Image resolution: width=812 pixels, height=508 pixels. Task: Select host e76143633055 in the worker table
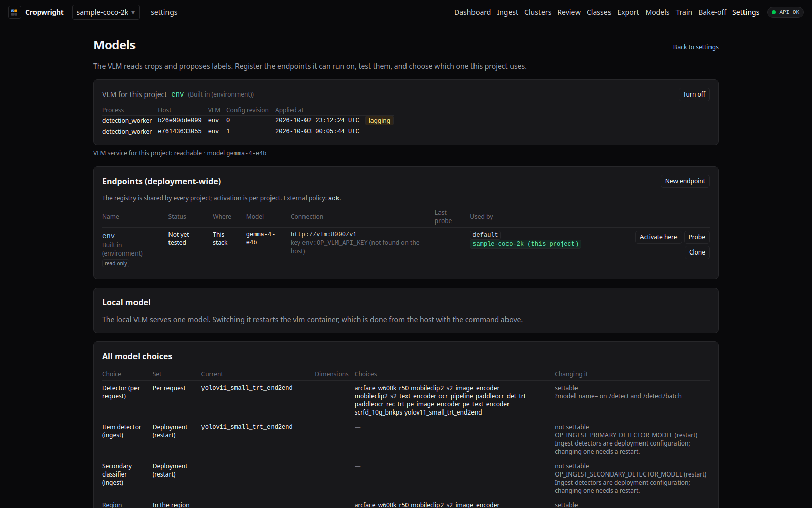[180, 132]
